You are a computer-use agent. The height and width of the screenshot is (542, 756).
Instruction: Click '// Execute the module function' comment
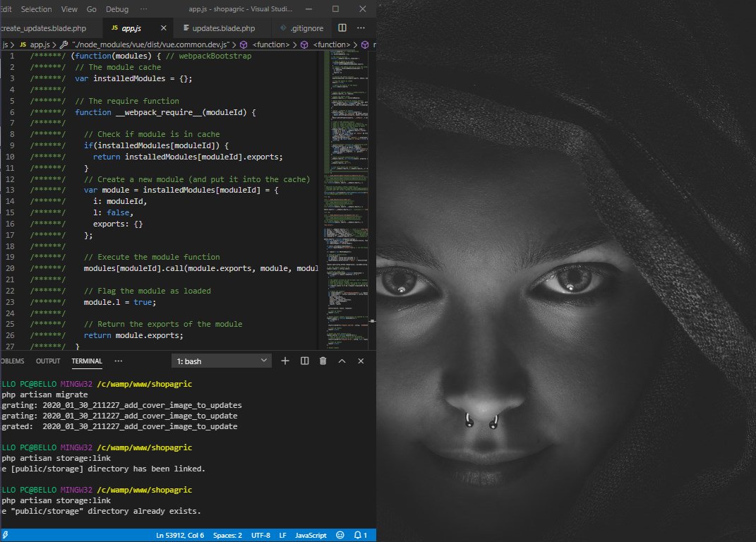click(152, 257)
